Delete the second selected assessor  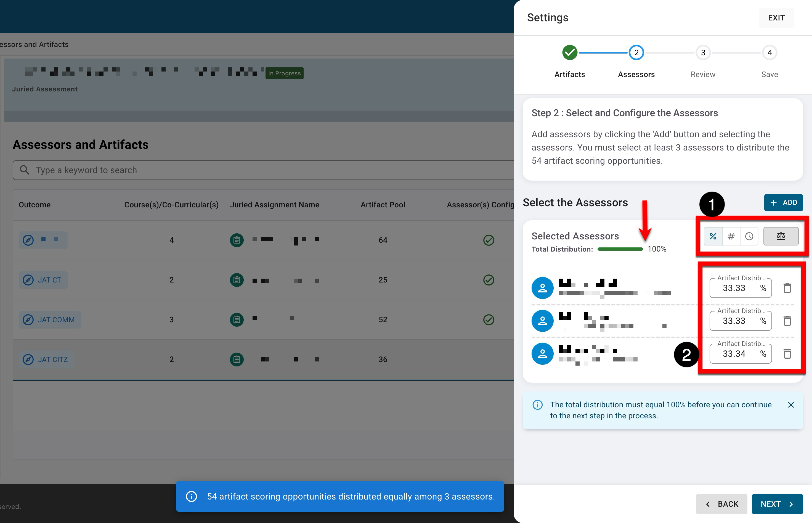pos(787,321)
